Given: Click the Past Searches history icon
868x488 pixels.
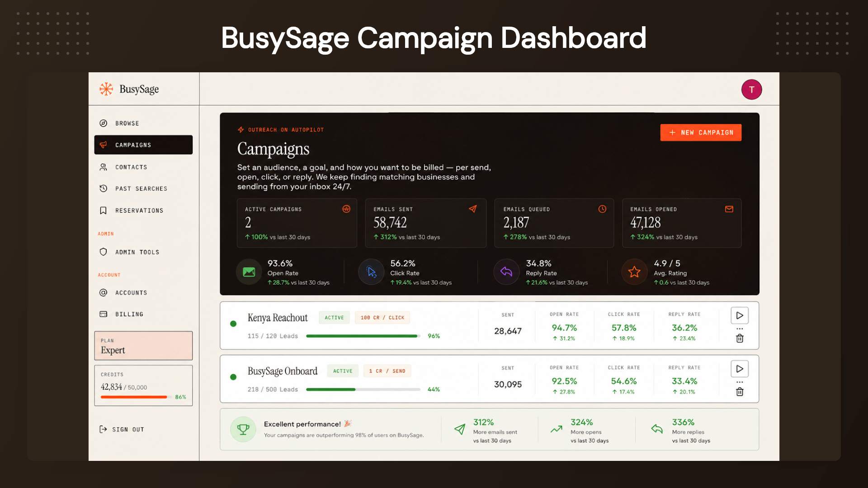Looking at the screenshot, I should click(104, 188).
